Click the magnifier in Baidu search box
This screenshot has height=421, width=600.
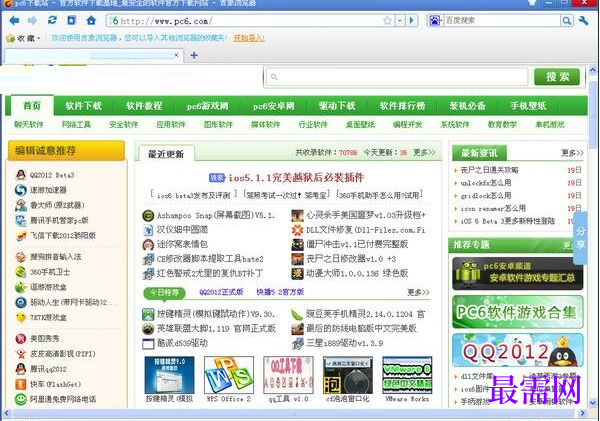coord(566,20)
